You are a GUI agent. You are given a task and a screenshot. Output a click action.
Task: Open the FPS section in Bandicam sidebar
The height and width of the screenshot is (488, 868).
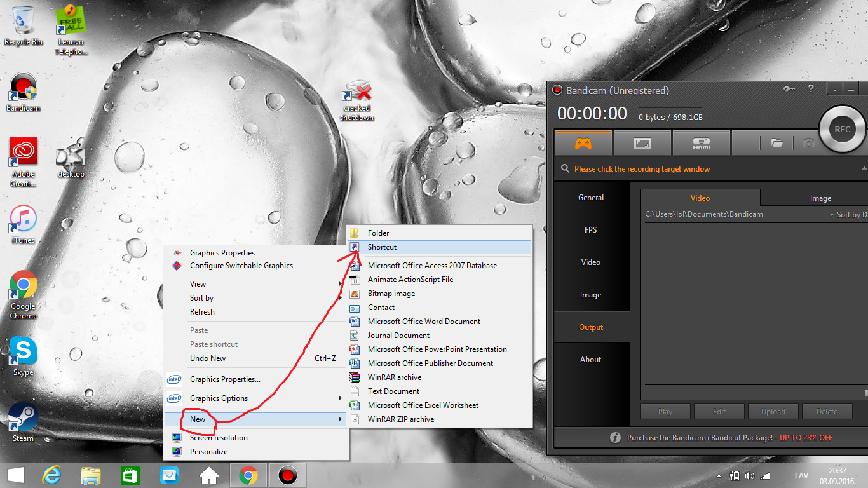[x=591, y=230]
